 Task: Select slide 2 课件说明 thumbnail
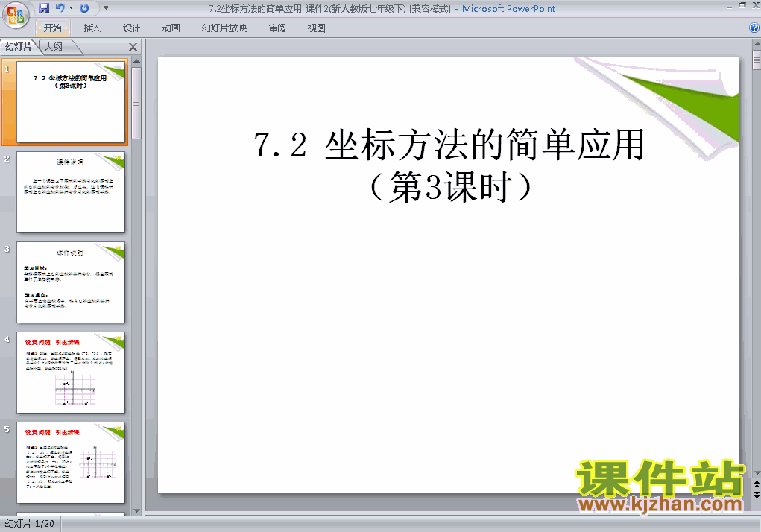coord(71,192)
